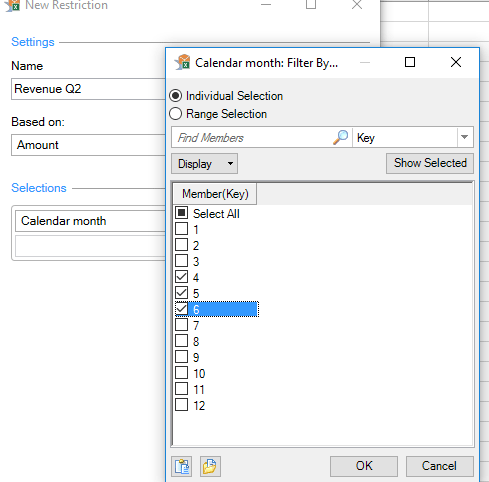Check the month 7 checkbox
This screenshot has width=489, height=482.
182,325
